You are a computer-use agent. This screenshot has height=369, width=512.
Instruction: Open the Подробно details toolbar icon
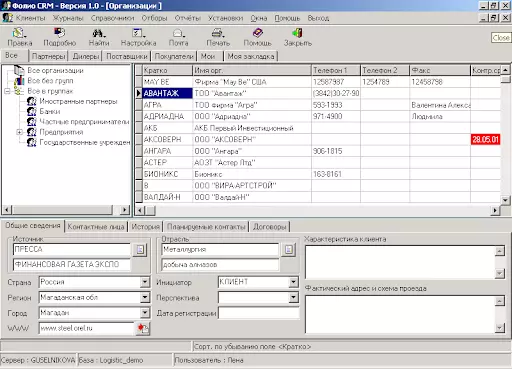pyautogui.click(x=59, y=33)
